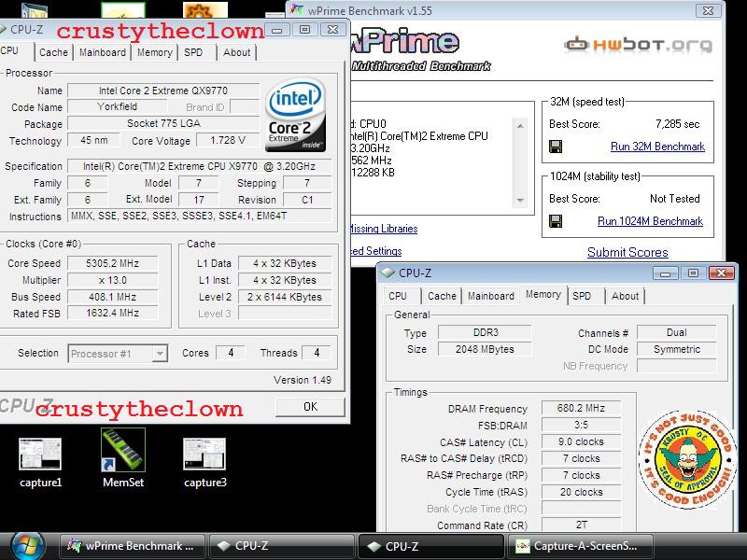Open SPD tab in right CPU-Z window
The height and width of the screenshot is (560, 747).
582,296
